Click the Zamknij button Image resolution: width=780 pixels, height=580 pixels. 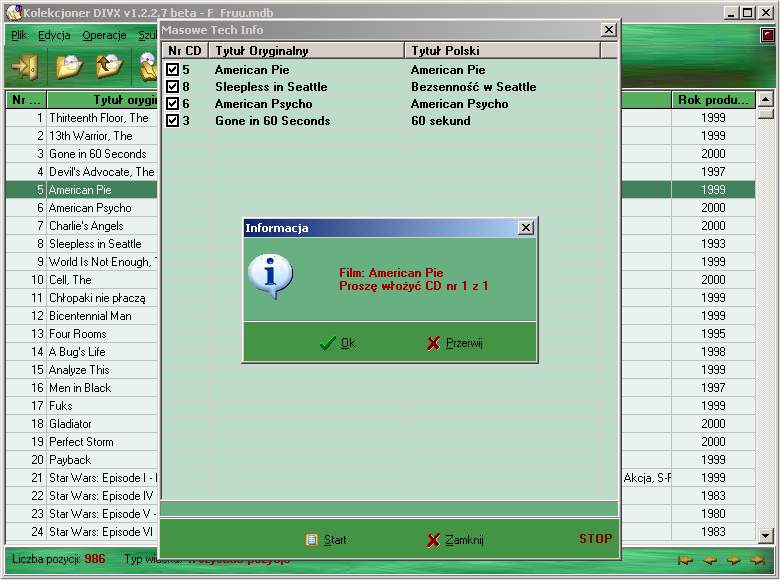pyautogui.click(x=455, y=540)
